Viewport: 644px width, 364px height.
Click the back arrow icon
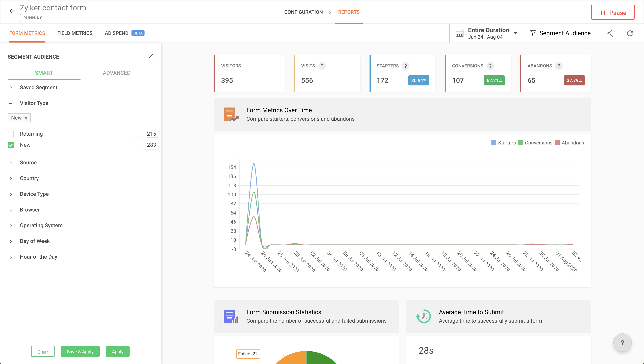click(12, 11)
